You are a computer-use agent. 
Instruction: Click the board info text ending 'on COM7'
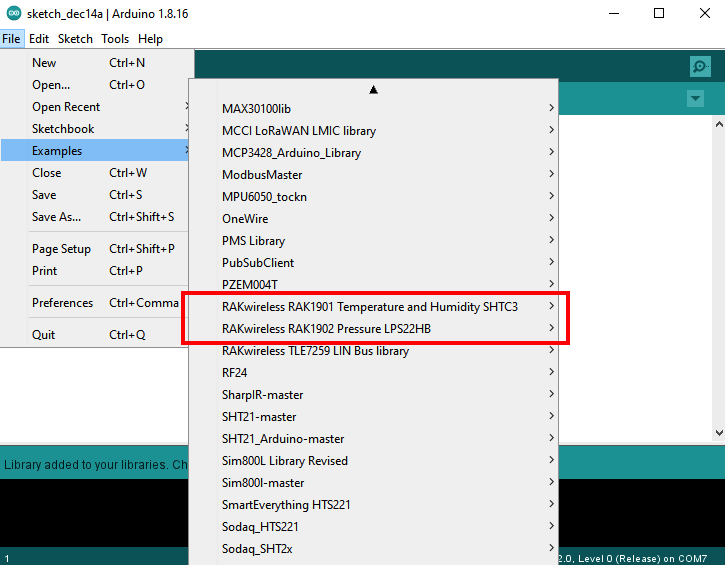633,559
